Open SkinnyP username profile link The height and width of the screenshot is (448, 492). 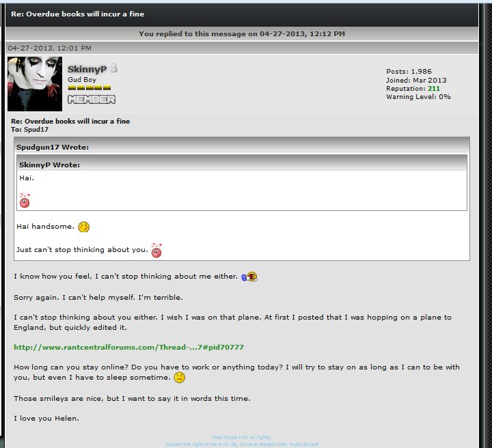(x=87, y=69)
